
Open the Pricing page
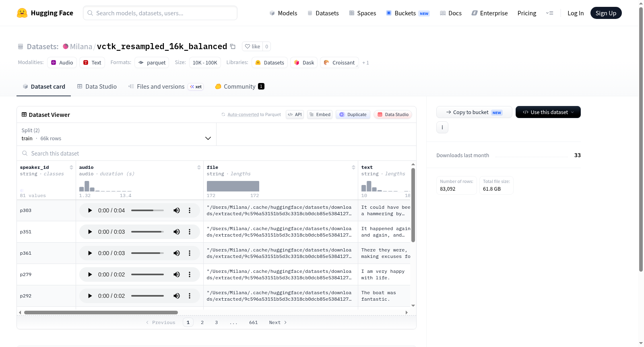point(527,13)
